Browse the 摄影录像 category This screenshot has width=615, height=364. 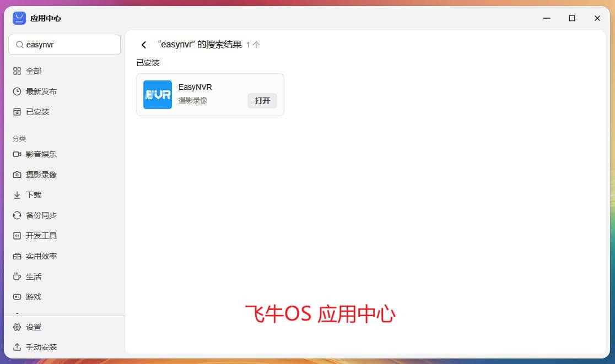[41, 175]
